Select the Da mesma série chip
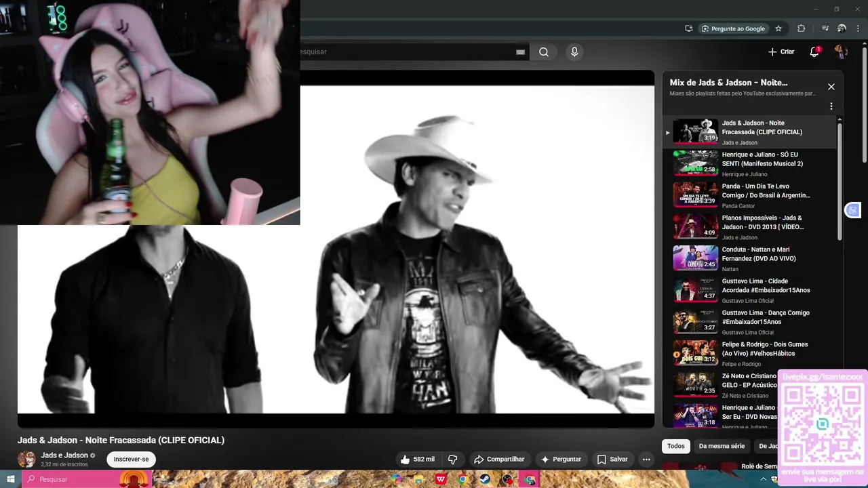 coord(722,446)
